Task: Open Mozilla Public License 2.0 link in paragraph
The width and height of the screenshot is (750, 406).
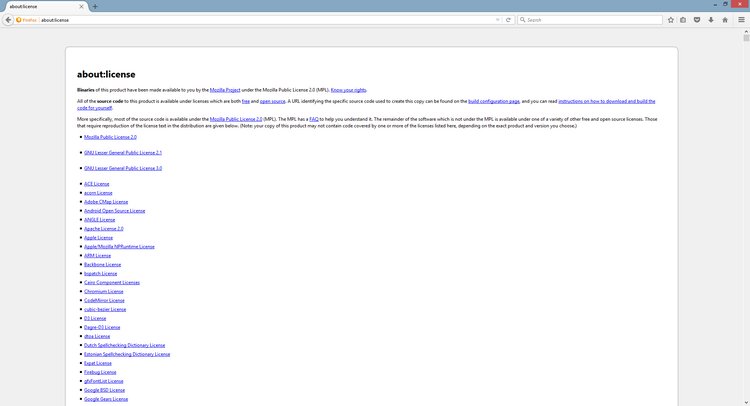Action: [x=236, y=119]
